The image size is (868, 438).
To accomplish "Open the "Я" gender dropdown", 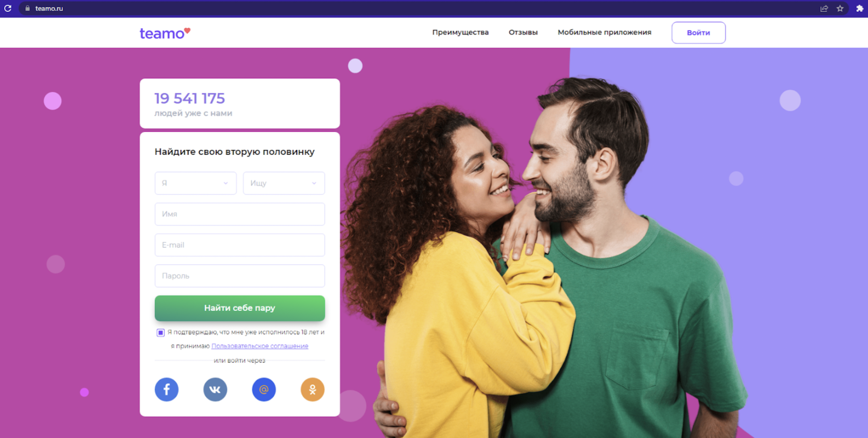I will click(x=195, y=183).
